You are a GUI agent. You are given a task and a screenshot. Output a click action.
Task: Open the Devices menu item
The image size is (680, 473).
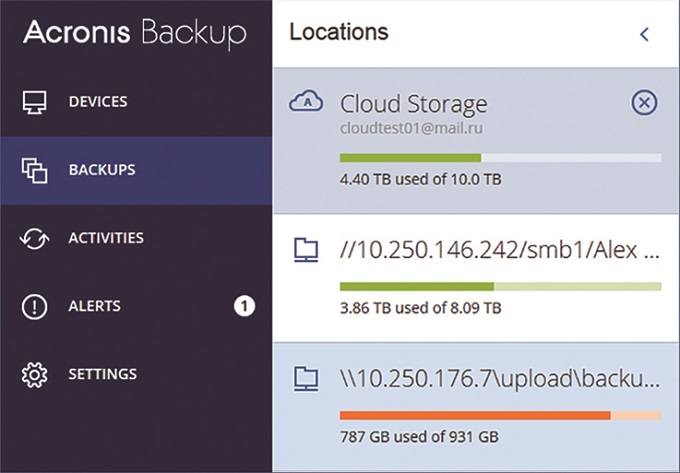pos(98,102)
